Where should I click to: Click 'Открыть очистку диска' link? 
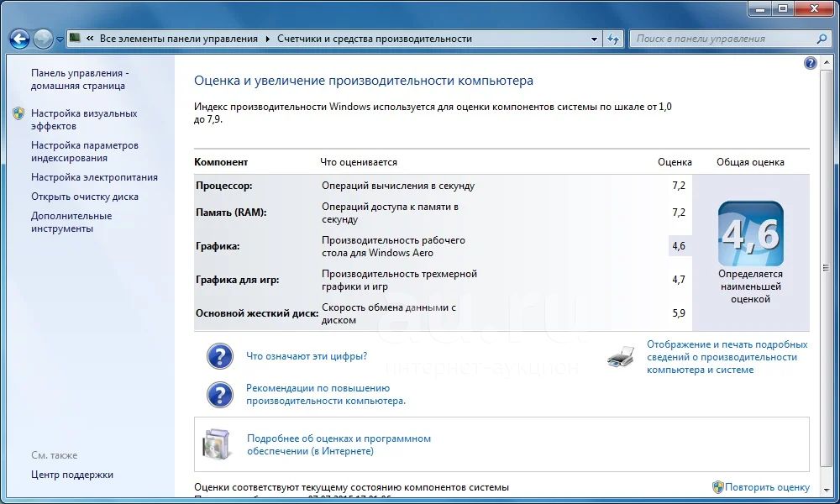point(85,197)
